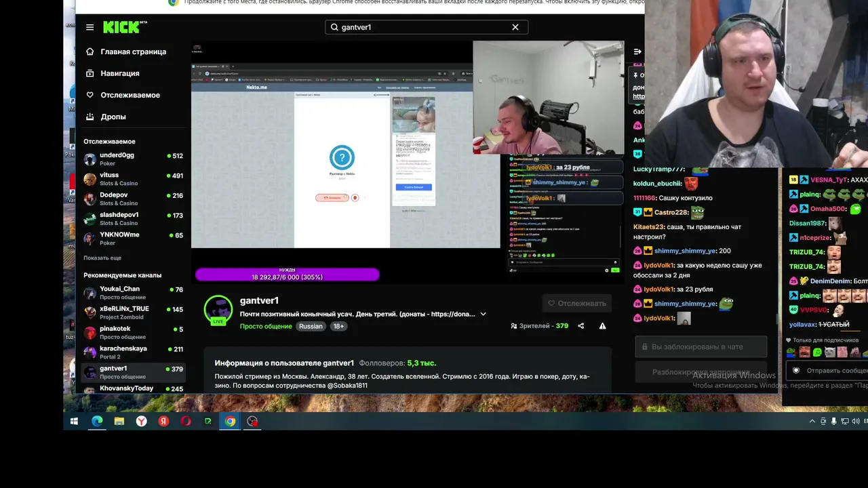The height and width of the screenshot is (488, 868).
Task: Share the stream via share icon
Action: point(580,326)
